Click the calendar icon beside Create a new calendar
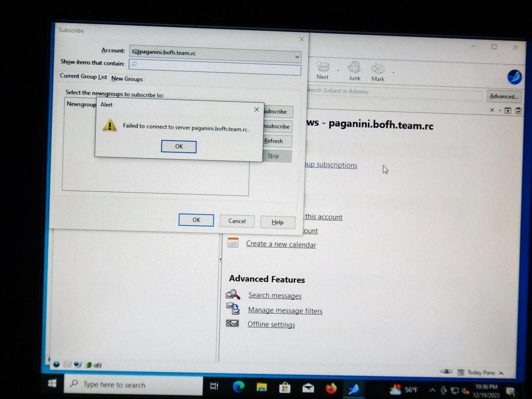 [x=233, y=242]
